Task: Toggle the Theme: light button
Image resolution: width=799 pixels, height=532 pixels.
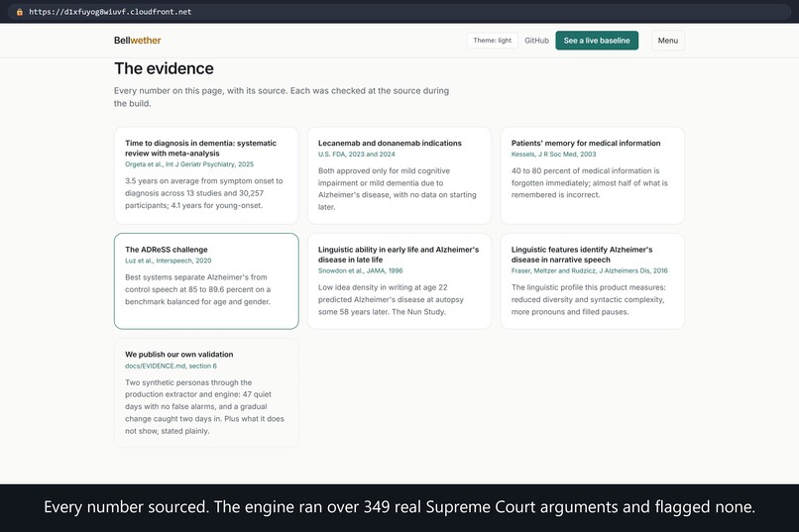Action: (492, 41)
